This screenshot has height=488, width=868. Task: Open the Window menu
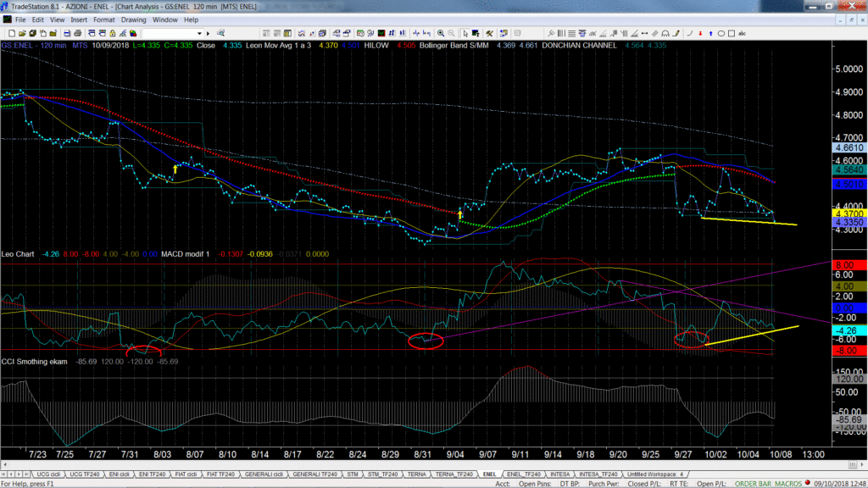pyautogui.click(x=165, y=20)
